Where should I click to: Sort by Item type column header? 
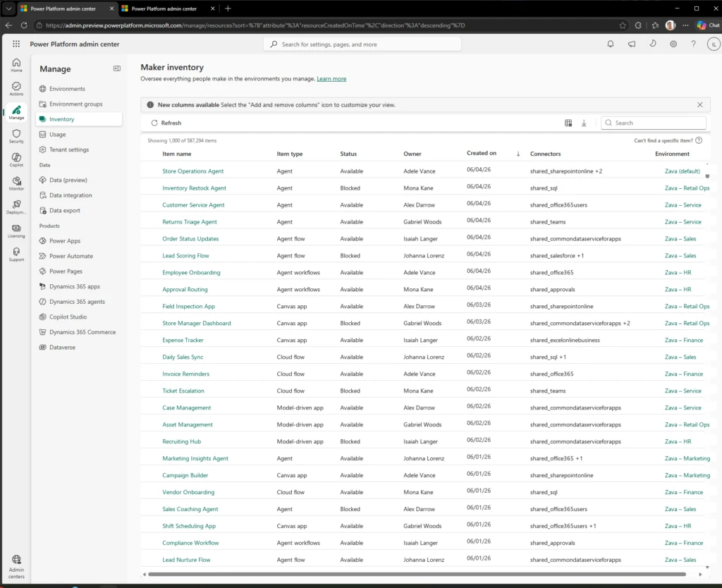coord(290,154)
